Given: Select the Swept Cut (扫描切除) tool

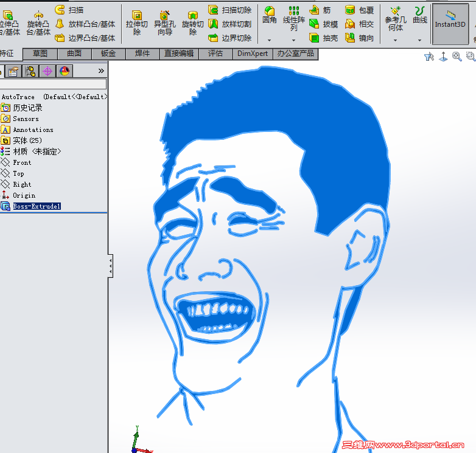Looking at the screenshot, I should pyautogui.click(x=230, y=10).
